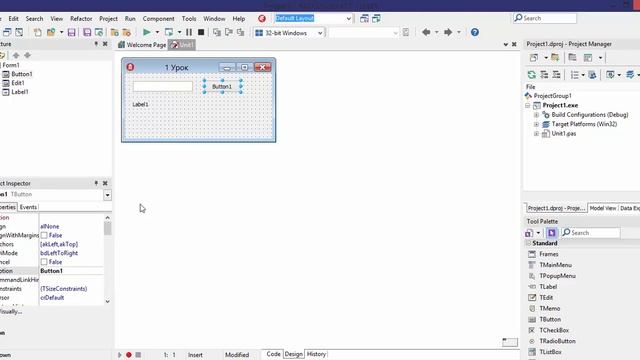Expand Build Configurations (Debug) node
The height and width of the screenshot is (360, 640).
(x=537, y=115)
